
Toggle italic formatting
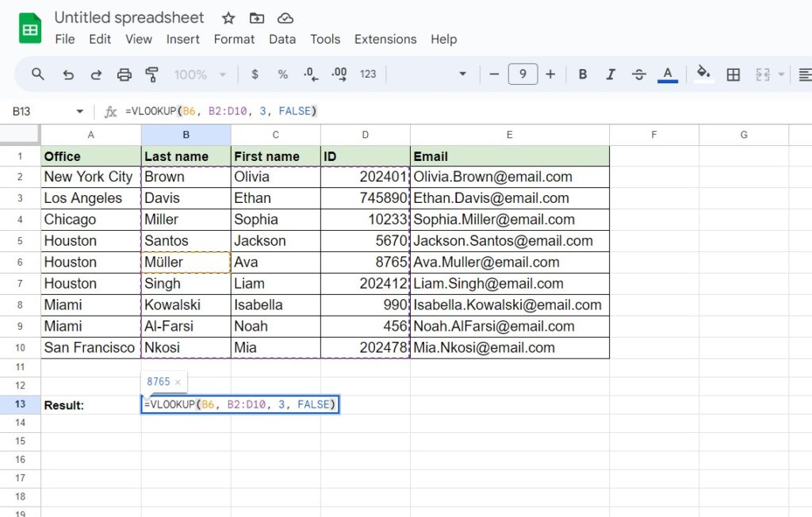[611, 74]
